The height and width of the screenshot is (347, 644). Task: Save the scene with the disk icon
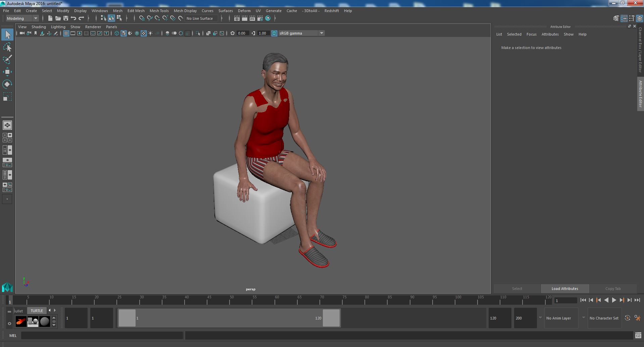[66, 18]
